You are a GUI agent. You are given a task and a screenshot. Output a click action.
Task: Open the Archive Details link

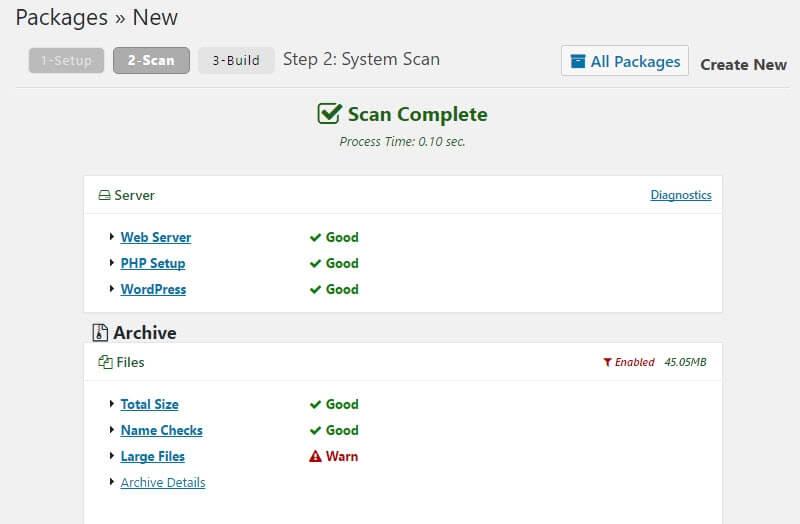pyautogui.click(x=163, y=483)
